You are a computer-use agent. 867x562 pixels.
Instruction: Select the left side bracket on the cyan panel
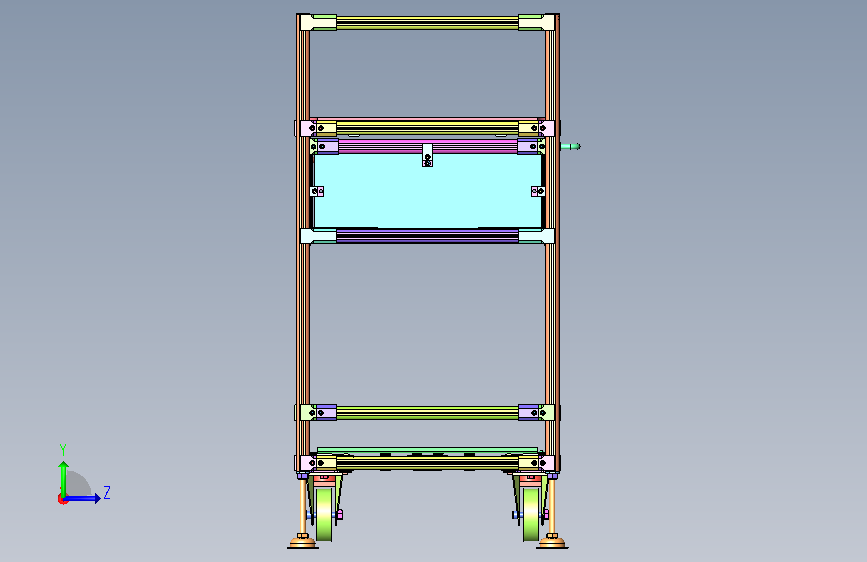(317, 191)
